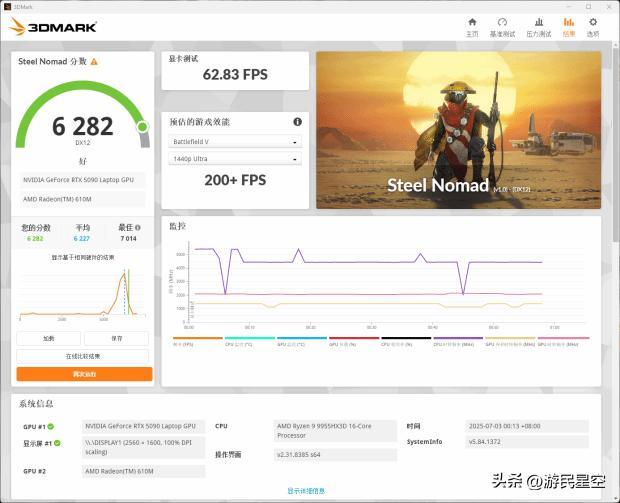Switch to the 结果 results tab
This screenshot has height=503, width=620.
(x=568, y=25)
